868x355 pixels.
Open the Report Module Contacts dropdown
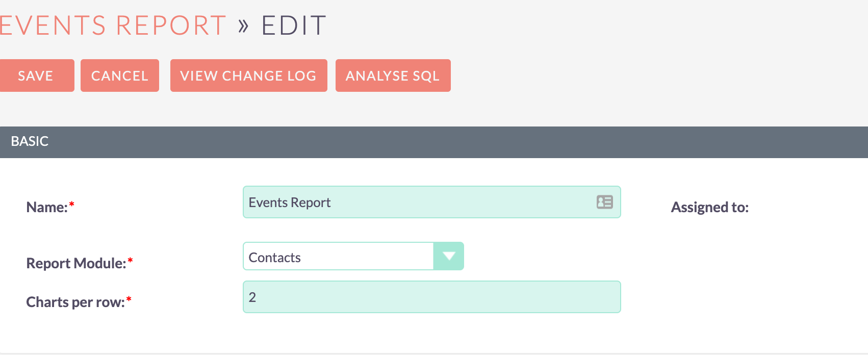pyautogui.click(x=339, y=257)
